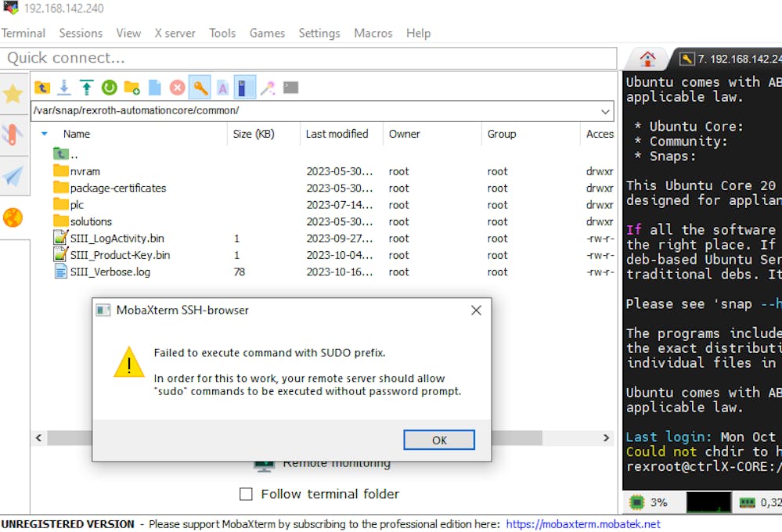Click the Quick connect input field
Viewport: 782px width, 532px height.
pos(308,58)
